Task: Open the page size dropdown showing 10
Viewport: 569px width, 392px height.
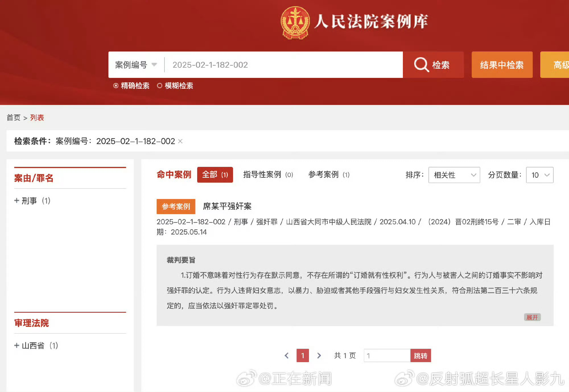Action: point(539,175)
